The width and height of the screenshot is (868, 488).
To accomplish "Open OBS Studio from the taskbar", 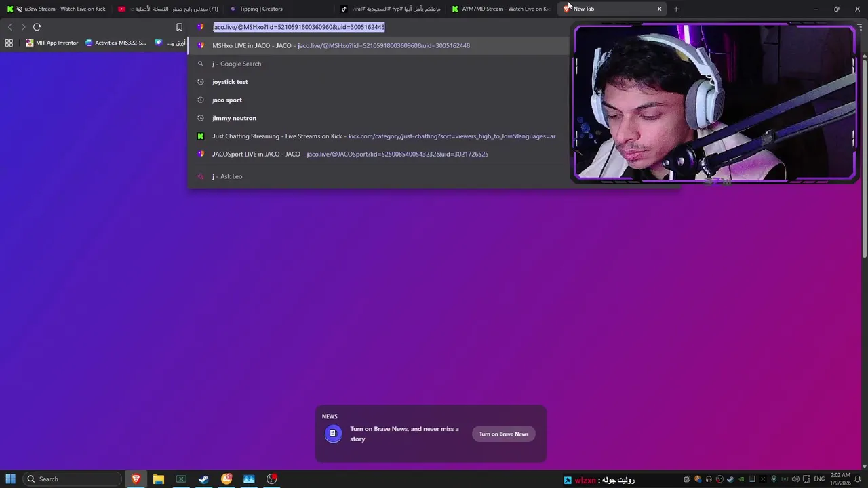I will click(x=272, y=479).
